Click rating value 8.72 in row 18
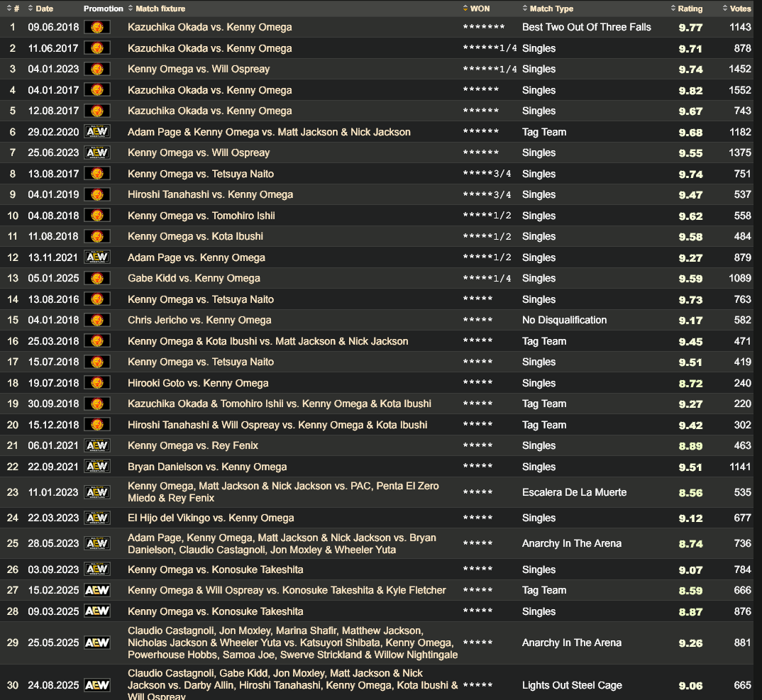The image size is (762, 700). (x=690, y=383)
